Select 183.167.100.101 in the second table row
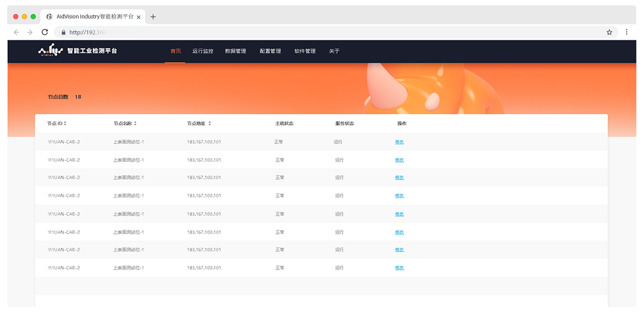The width and height of the screenshot is (644, 312). [x=204, y=160]
